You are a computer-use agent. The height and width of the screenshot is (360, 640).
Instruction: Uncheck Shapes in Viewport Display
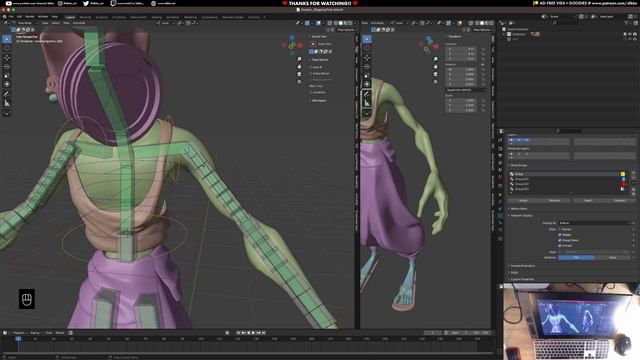pos(560,235)
